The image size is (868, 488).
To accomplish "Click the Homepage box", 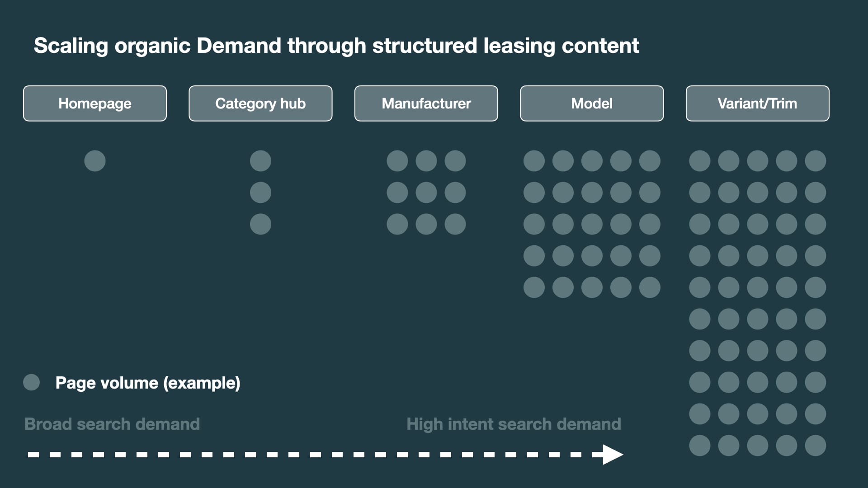I will (x=95, y=103).
